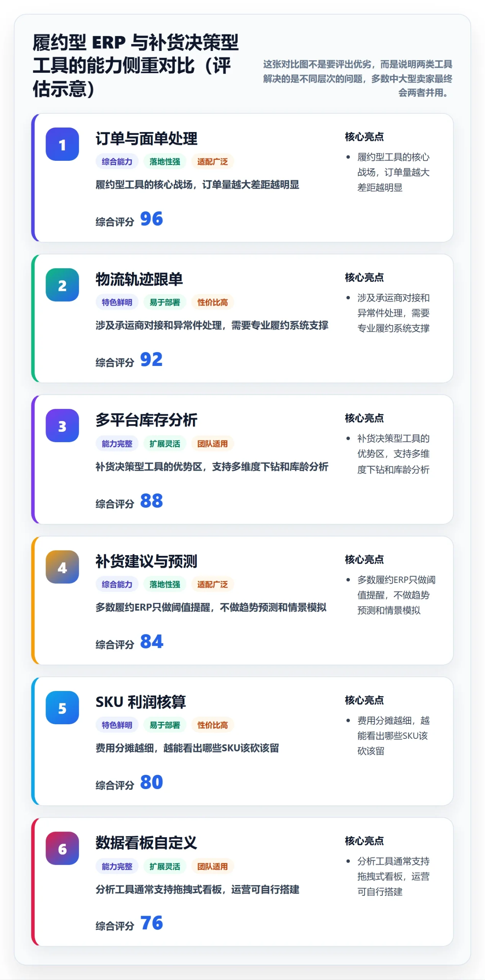Click the score value 84
The width and height of the screenshot is (485, 980).
(x=152, y=642)
